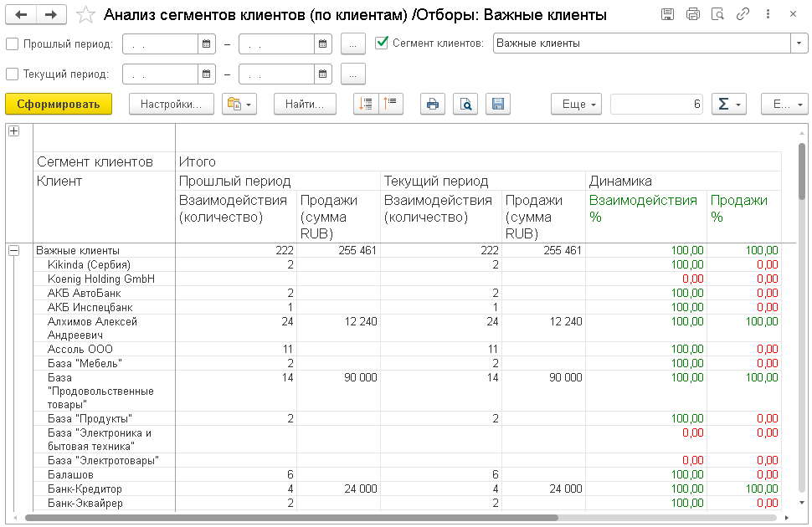The width and height of the screenshot is (812, 527).
Task: Open calendar for past period end date
Action: [x=322, y=44]
